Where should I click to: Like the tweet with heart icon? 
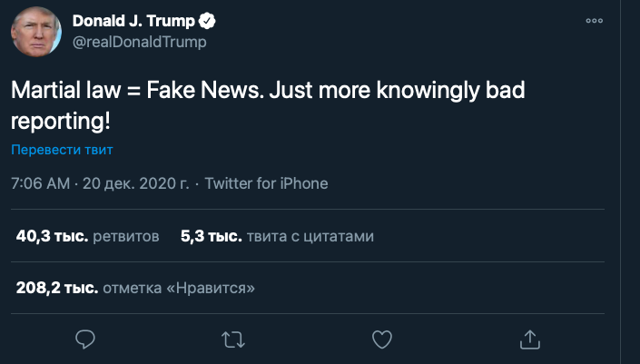point(382,339)
